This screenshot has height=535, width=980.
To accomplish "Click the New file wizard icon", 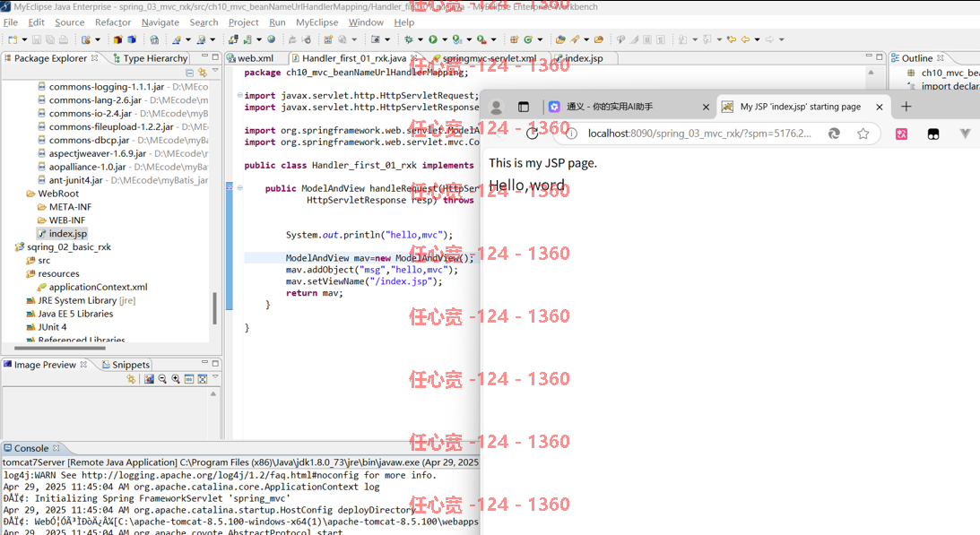I will (x=13, y=39).
